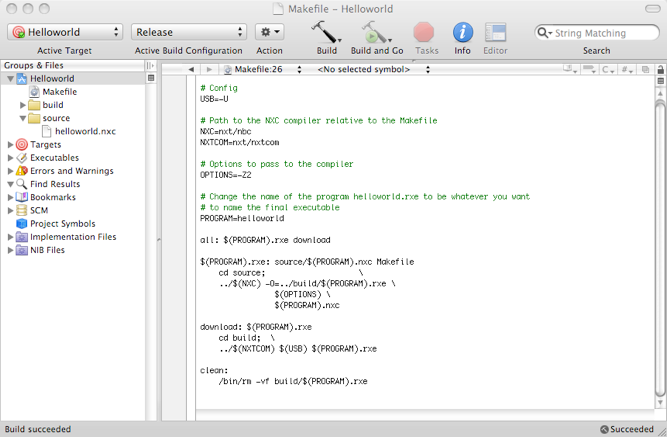Expand the Executables group triangle

11,158
